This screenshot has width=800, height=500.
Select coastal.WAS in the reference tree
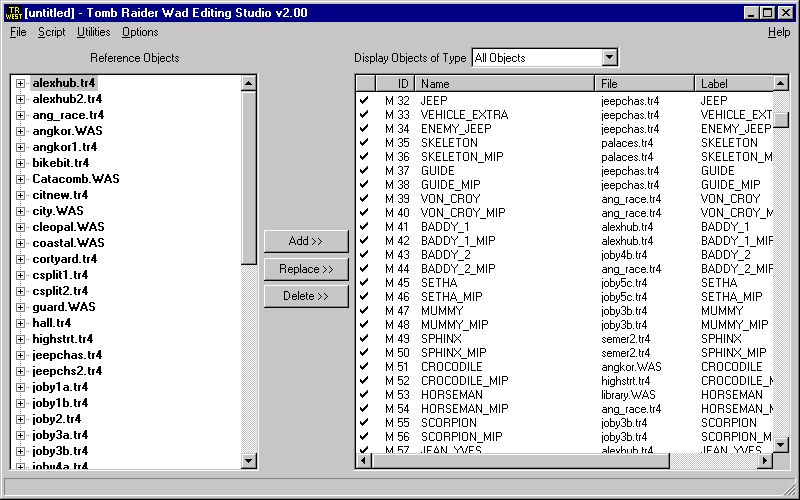(x=68, y=243)
